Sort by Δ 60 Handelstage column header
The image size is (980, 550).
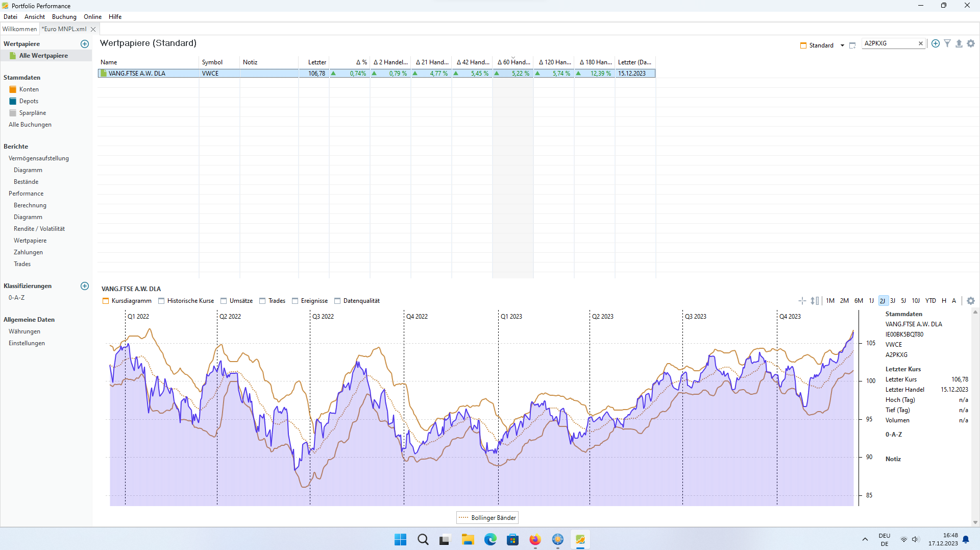(513, 62)
